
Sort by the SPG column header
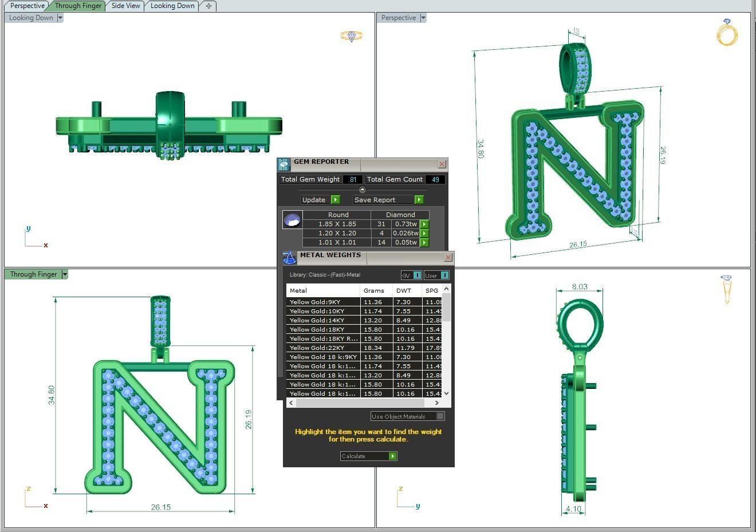432,290
